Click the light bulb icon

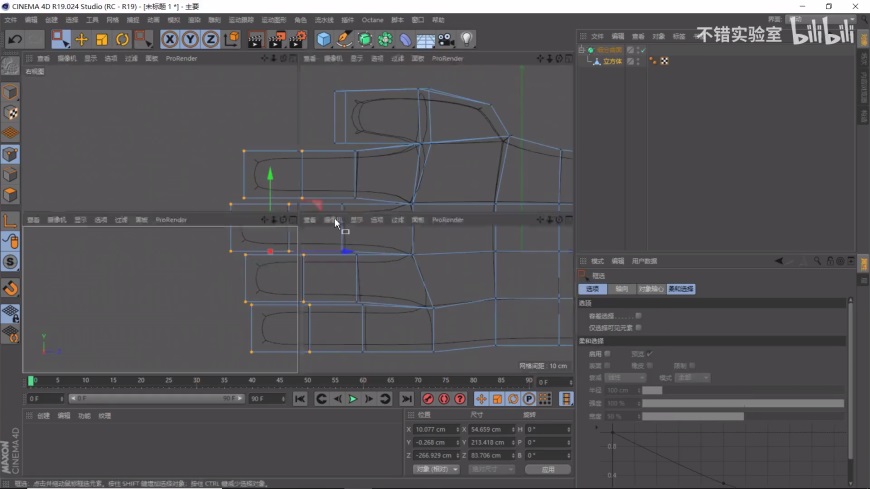[x=466, y=39]
